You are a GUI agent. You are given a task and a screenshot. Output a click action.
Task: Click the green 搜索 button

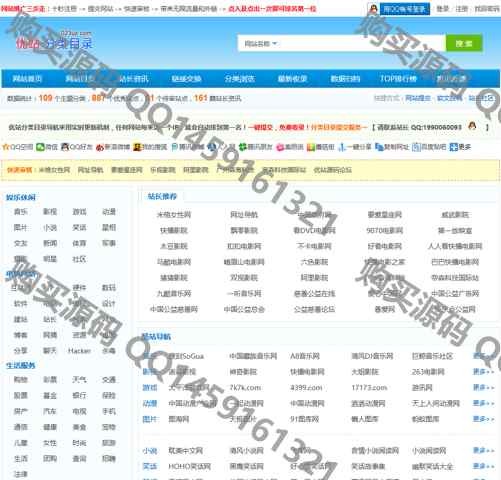(464, 43)
